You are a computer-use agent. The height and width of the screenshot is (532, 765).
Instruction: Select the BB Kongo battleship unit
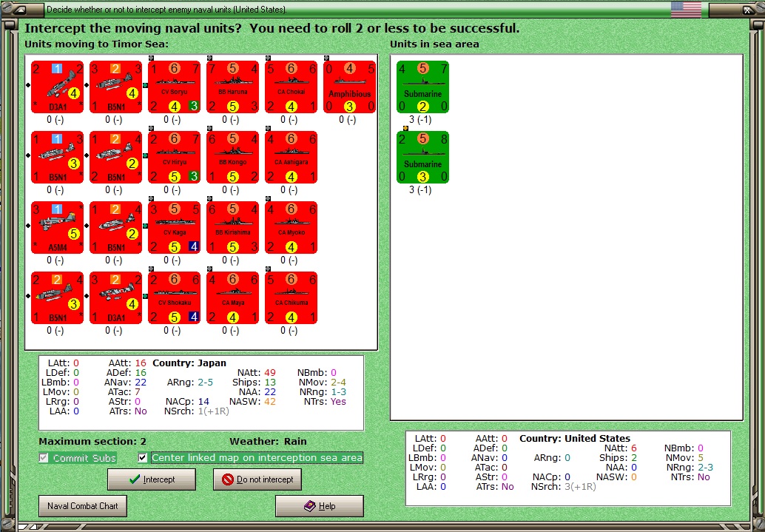(233, 157)
